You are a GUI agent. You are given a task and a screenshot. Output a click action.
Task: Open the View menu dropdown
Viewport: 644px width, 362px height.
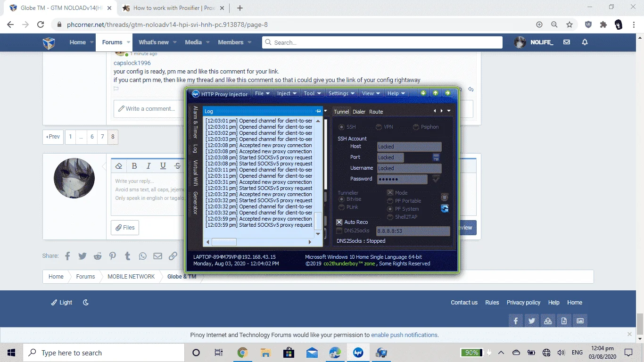[371, 93]
